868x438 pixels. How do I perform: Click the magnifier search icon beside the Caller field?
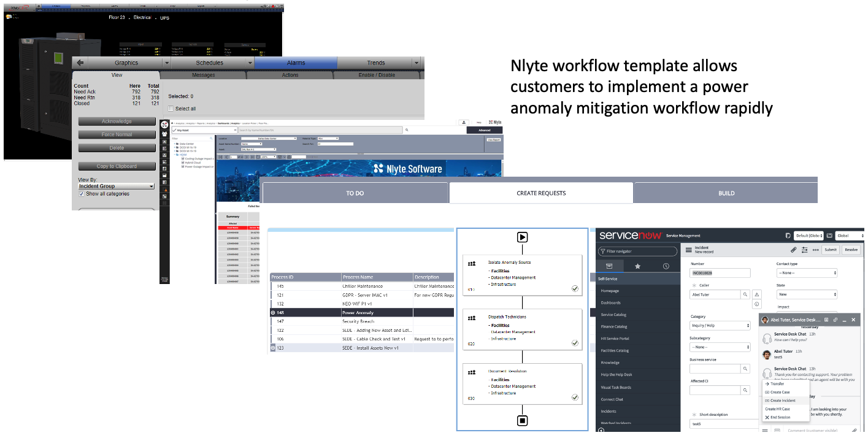pos(745,294)
